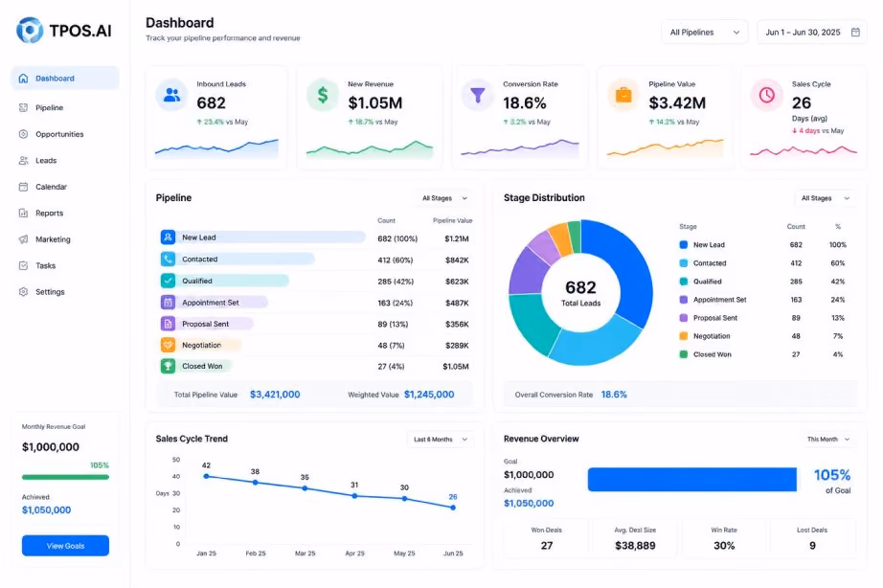Image resolution: width=883 pixels, height=588 pixels.
Task: Click the Appointment Set purple legend swatch
Action: point(684,300)
